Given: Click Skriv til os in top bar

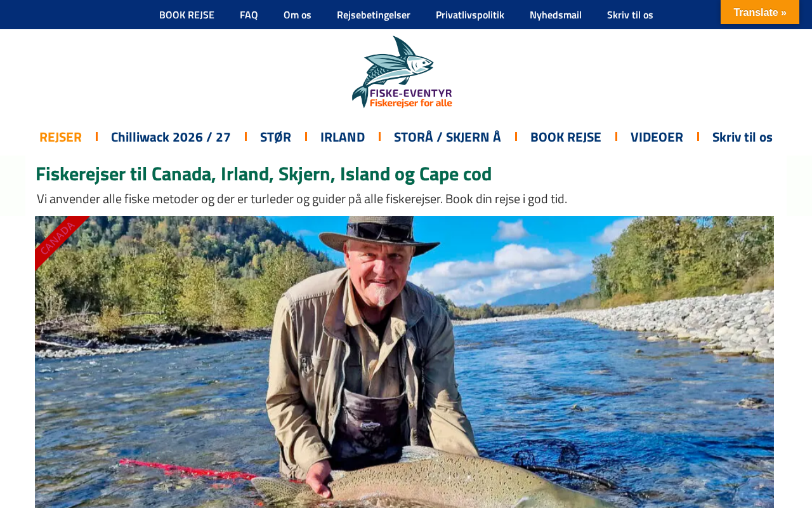Looking at the screenshot, I should click(x=630, y=15).
